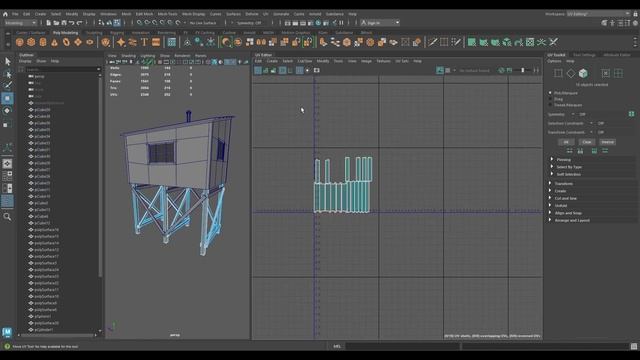The width and height of the screenshot is (640, 360).
Task: Open the Workspace dropdown
Action: coord(598,14)
